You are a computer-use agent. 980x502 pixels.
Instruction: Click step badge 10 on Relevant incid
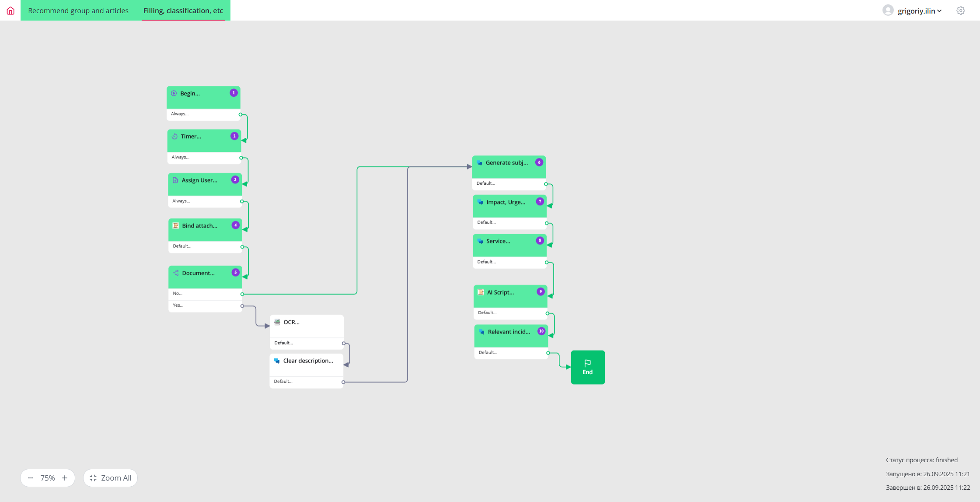[541, 331]
